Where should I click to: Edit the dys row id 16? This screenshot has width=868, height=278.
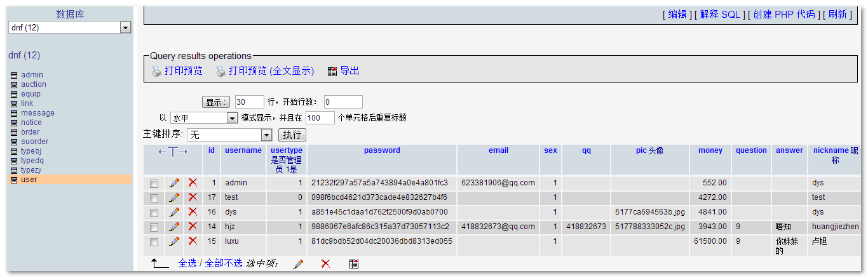coord(174,212)
